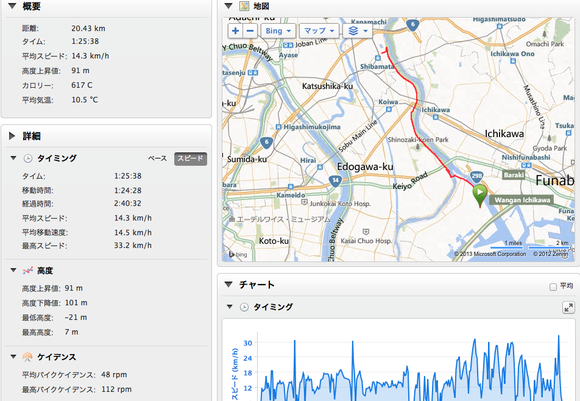Collapse the ケイデンス cadence section

click(x=13, y=357)
